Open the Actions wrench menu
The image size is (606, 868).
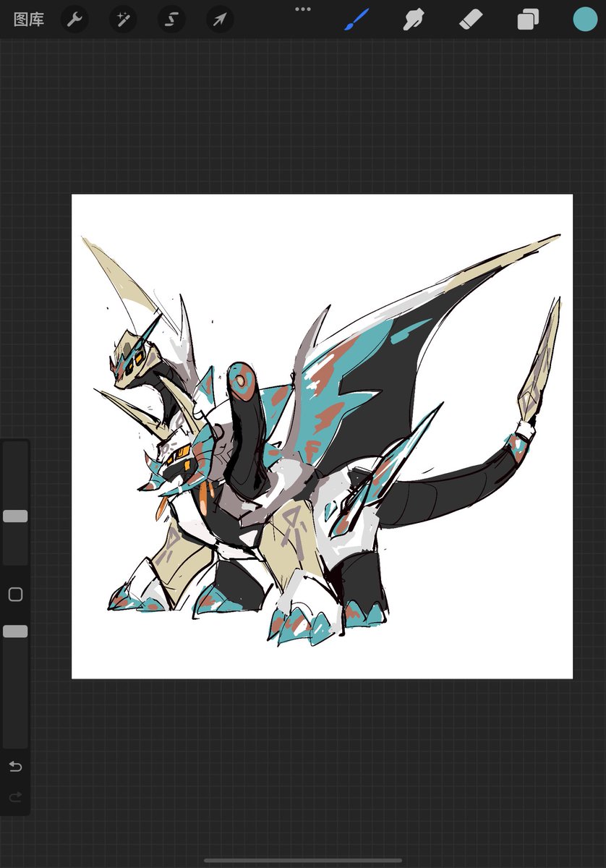click(x=74, y=20)
